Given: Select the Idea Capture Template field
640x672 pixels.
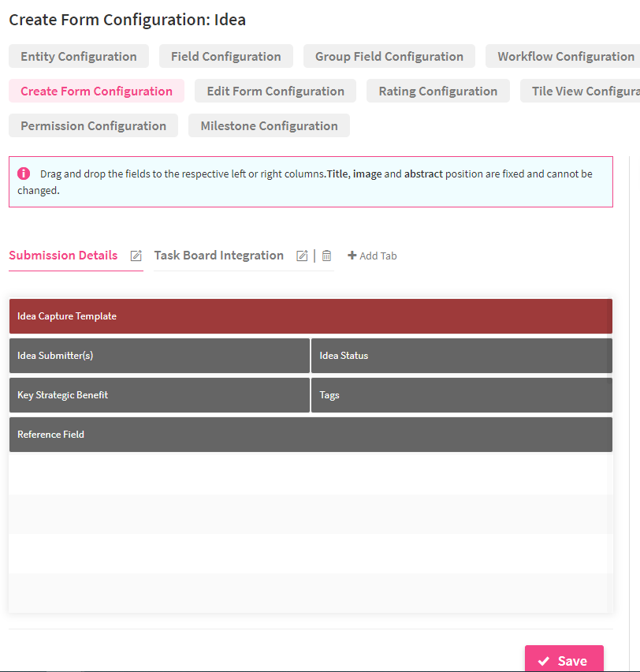Looking at the screenshot, I should (x=311, y=316).
